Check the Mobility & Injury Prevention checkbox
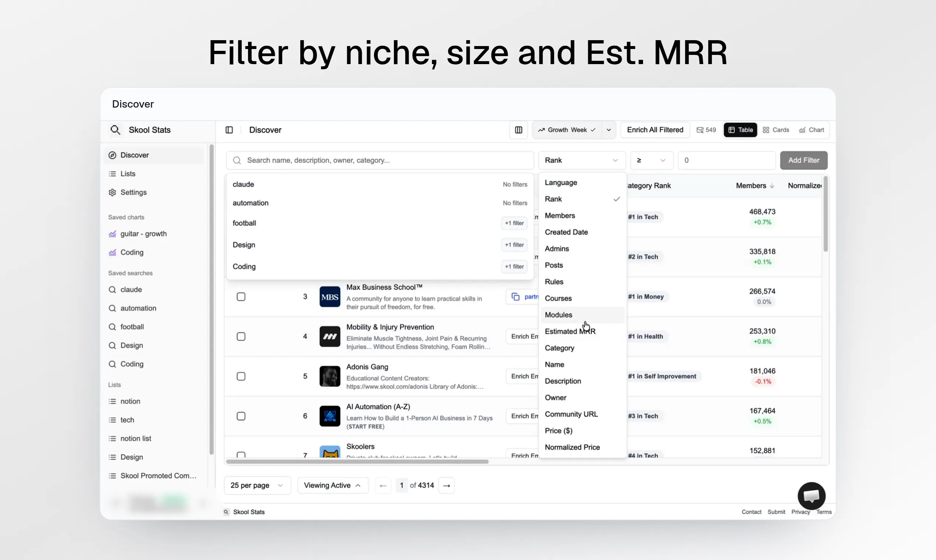The height and width of the screenshot is (560, 936). point(241,337)
